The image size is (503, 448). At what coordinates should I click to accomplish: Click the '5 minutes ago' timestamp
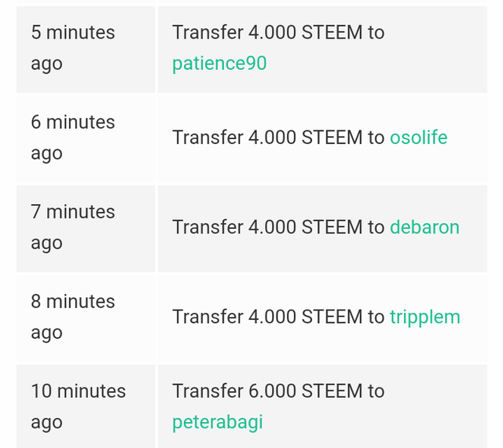[x=73, y=48]
